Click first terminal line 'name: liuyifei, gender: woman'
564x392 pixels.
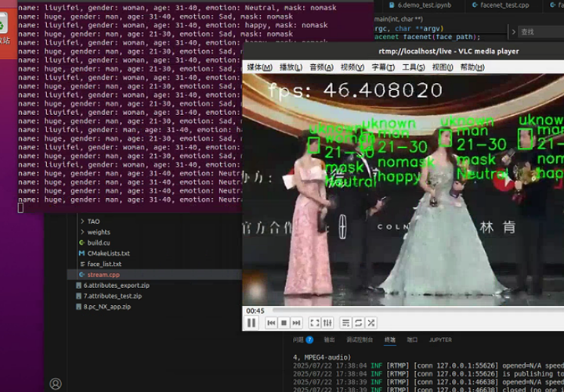tap(178, 8)
